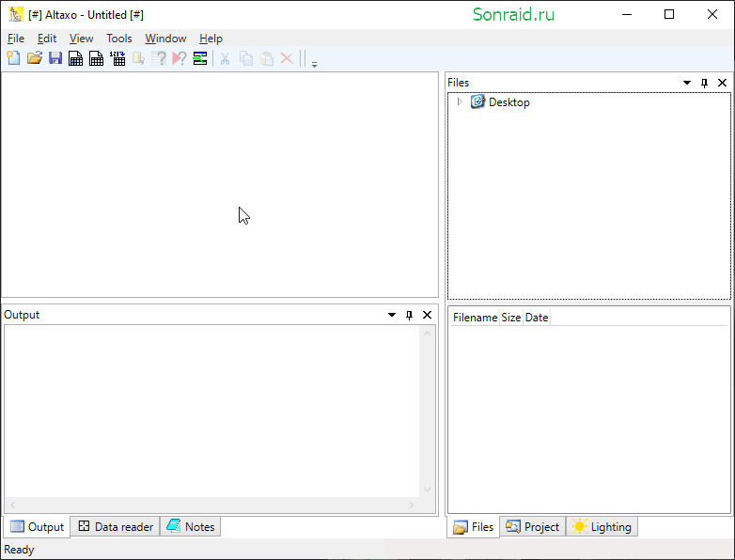Open the Output panel dropdown arrow

(x=392, y=315)
